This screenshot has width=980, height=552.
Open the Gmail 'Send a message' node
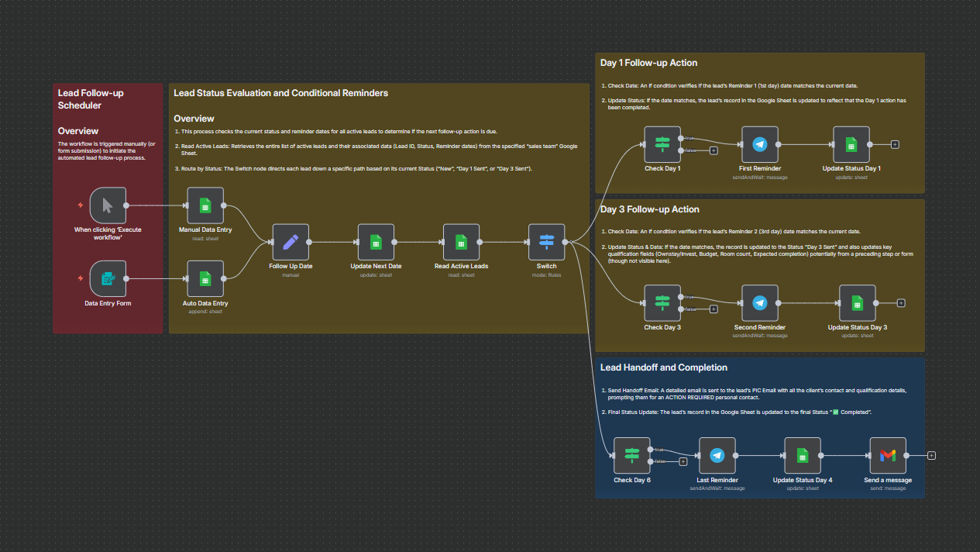[x=887, y=456]
